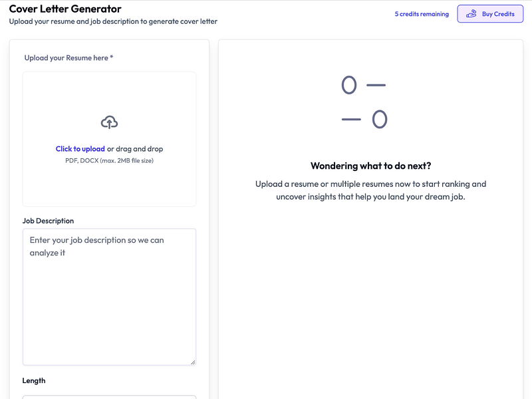Click the Cover Letter Generator heading

(65, 9)
